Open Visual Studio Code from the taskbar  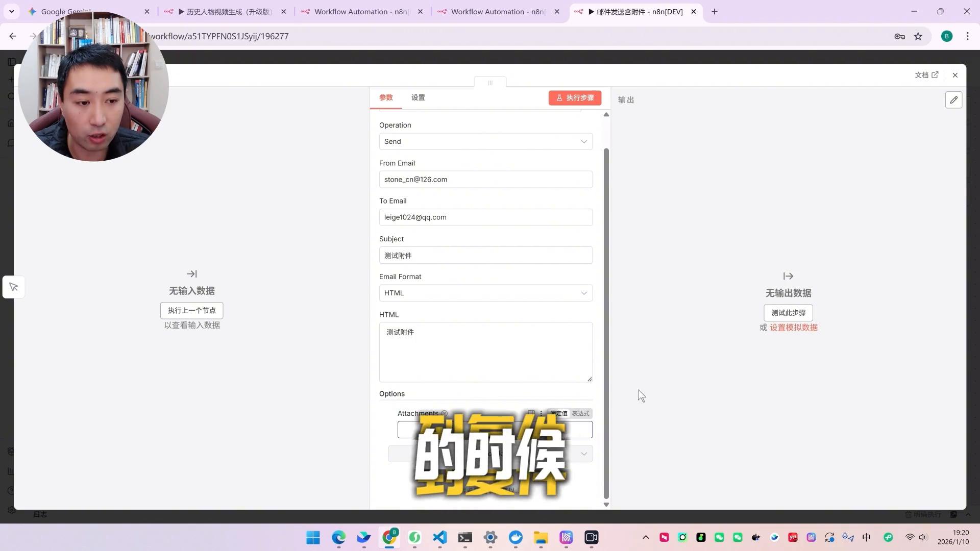tap(440, 537)
